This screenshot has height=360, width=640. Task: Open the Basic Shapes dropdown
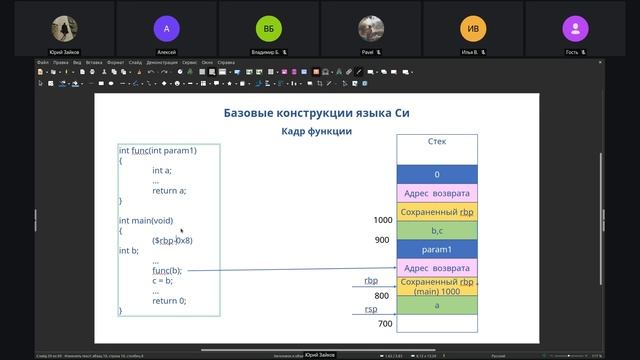coord(170,84)
